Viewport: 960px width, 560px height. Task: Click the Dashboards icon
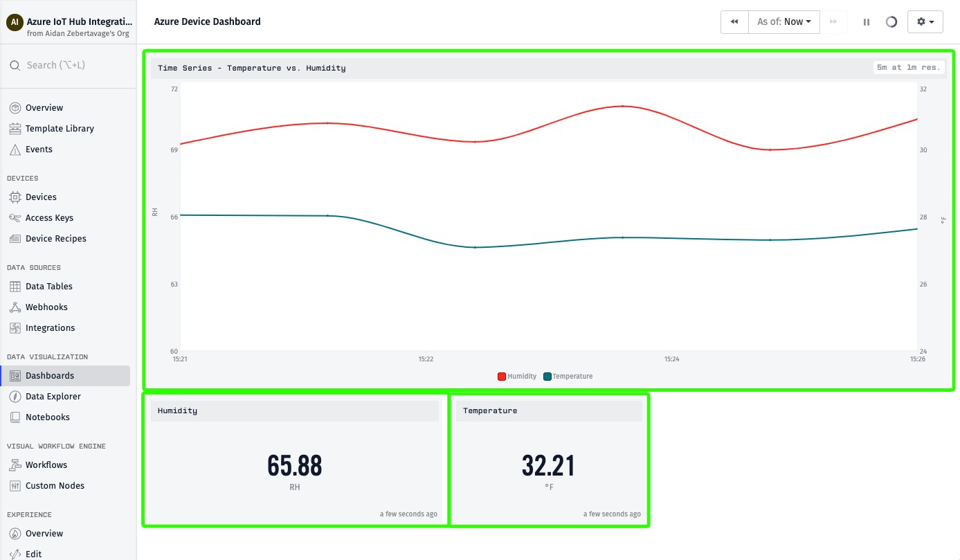pos(15,376)
